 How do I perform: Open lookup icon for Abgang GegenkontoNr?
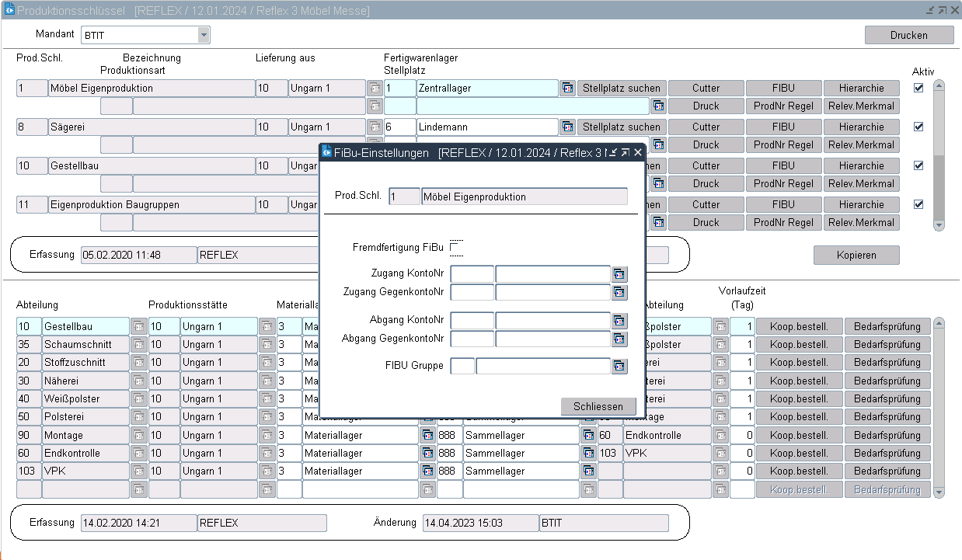(619, 339)
